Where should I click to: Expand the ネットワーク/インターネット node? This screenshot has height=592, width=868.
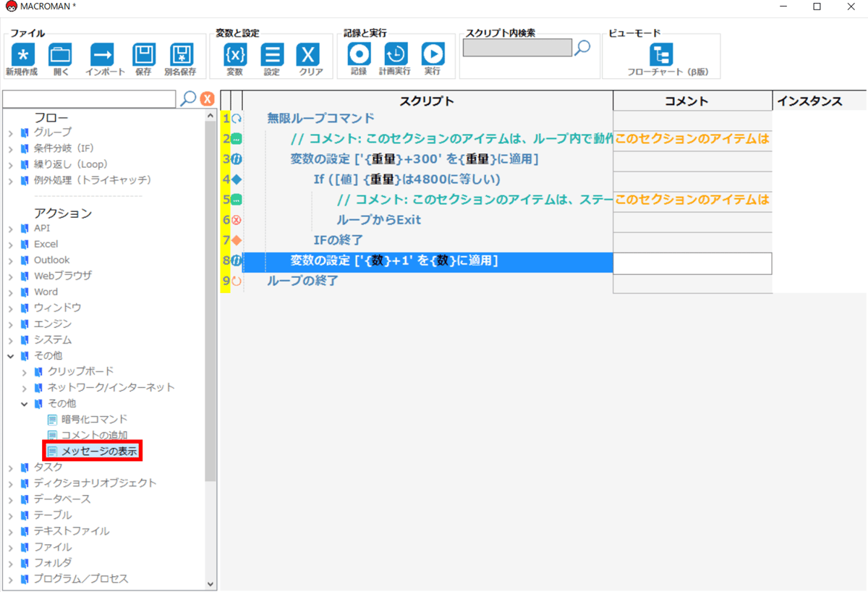(25, 388)
